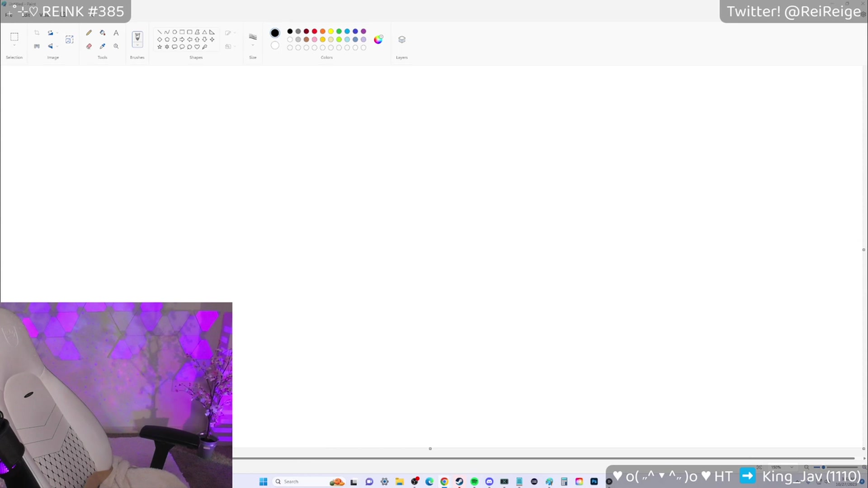This screenshot has height=488, width=868.
Task: Click the right-edge canvas resize handle
Action: pos(863,249)
